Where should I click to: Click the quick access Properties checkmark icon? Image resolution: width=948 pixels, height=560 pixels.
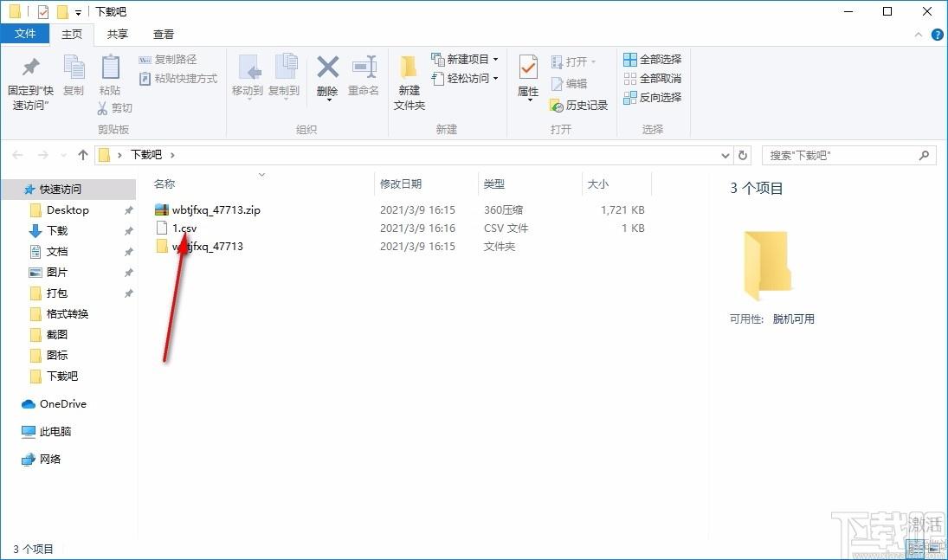pyautogui.click(x=43, y=11)
